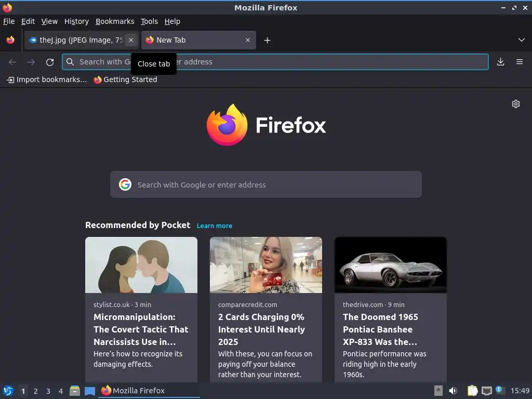Open the Tools menu
This screenshot has width=532, height=399.
149,21
